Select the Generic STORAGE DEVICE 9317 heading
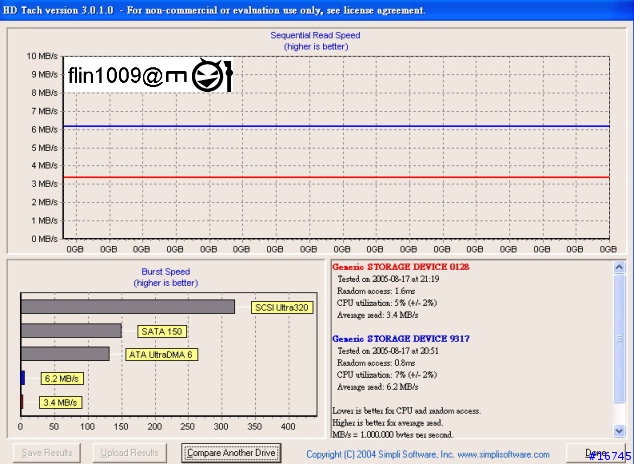Screen dimensions: 634x464 tap(401, 339)
